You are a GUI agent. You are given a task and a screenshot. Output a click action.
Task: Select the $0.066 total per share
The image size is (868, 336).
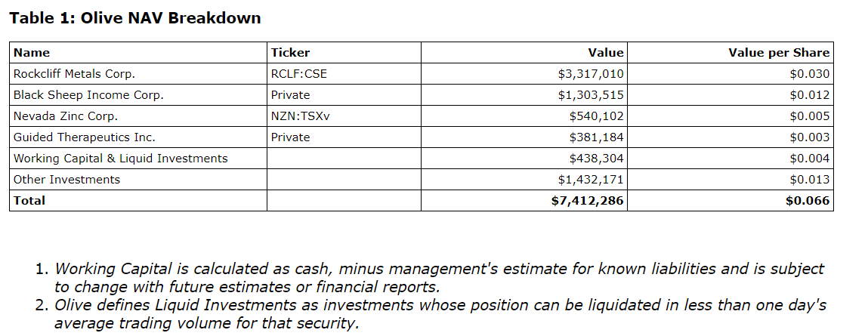coord(809,201)
